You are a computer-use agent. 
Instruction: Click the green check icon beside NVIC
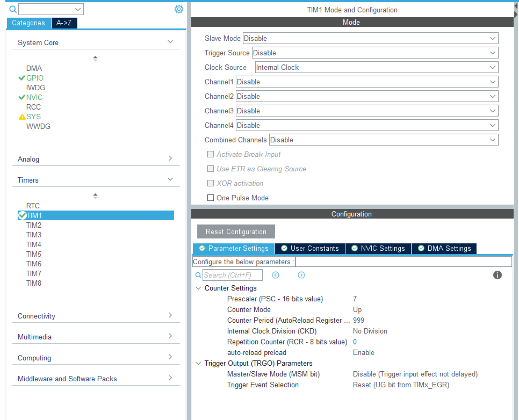(21, 97)
